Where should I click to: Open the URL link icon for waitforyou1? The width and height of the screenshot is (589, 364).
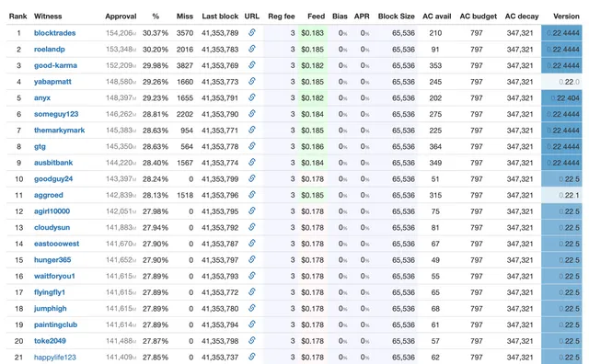[x=252, y=276]
